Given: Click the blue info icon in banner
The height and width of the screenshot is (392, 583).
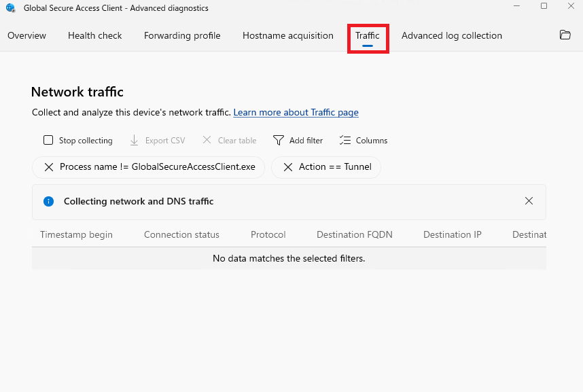Looking at the screenshot, I should click(x=49, y=201).
